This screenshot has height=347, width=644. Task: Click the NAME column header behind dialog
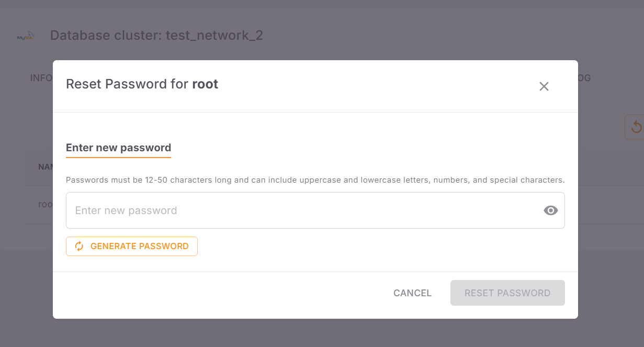coord(46,167)
